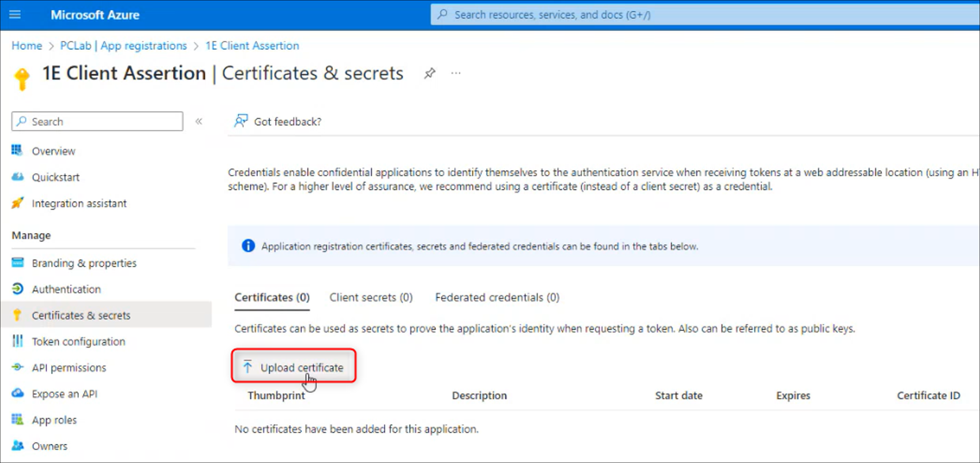
Task: Click the Expose an API cloud icon
Action: click(17, 393)
